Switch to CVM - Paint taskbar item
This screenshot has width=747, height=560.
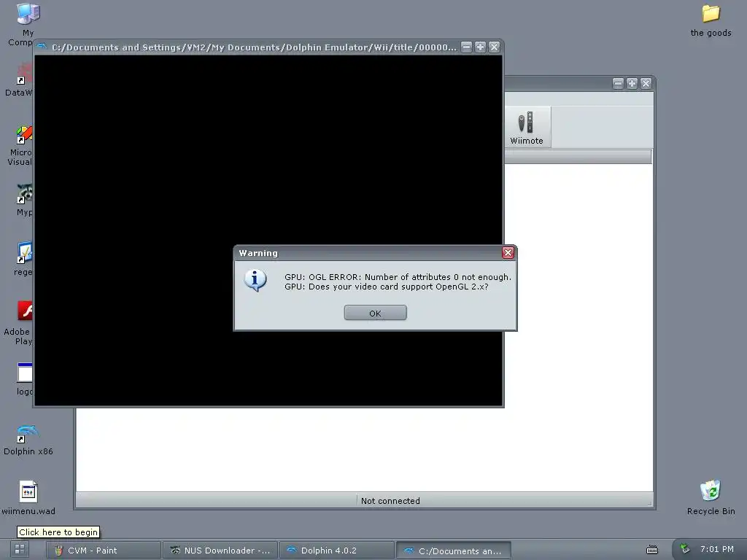tap(104, 550)
